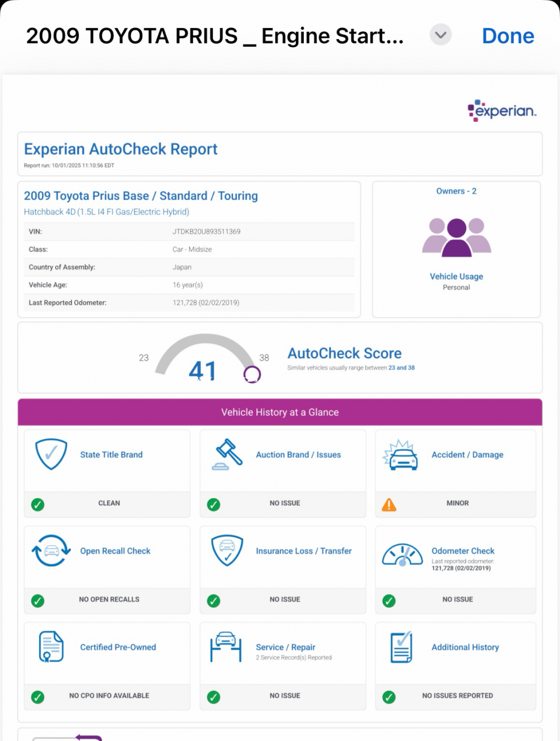This screenshot has width=560, height=741.
Task: Click the green check beside NO ISSUES REPORTED
Action: point(389,697)
